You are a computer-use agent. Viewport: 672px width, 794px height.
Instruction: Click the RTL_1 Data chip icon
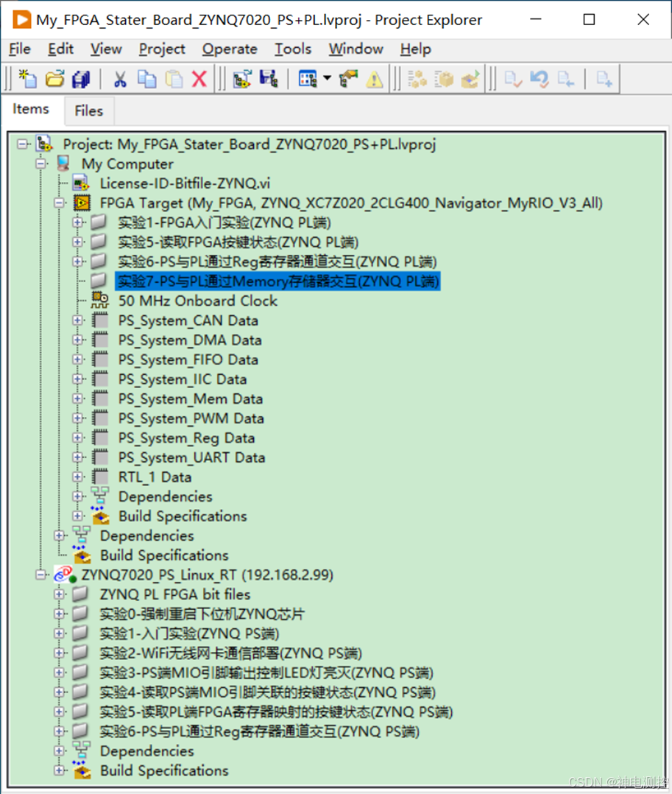(100, 477)
